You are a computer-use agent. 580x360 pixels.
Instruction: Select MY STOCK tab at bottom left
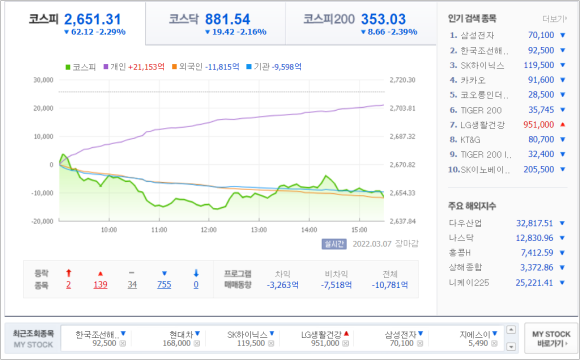33,345
